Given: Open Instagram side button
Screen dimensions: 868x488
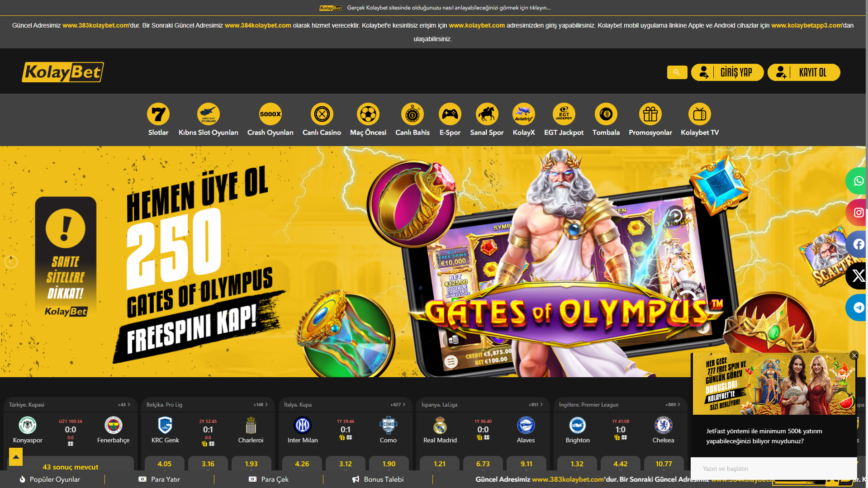Looking at the screenshot, I should [x=857, y=213].
